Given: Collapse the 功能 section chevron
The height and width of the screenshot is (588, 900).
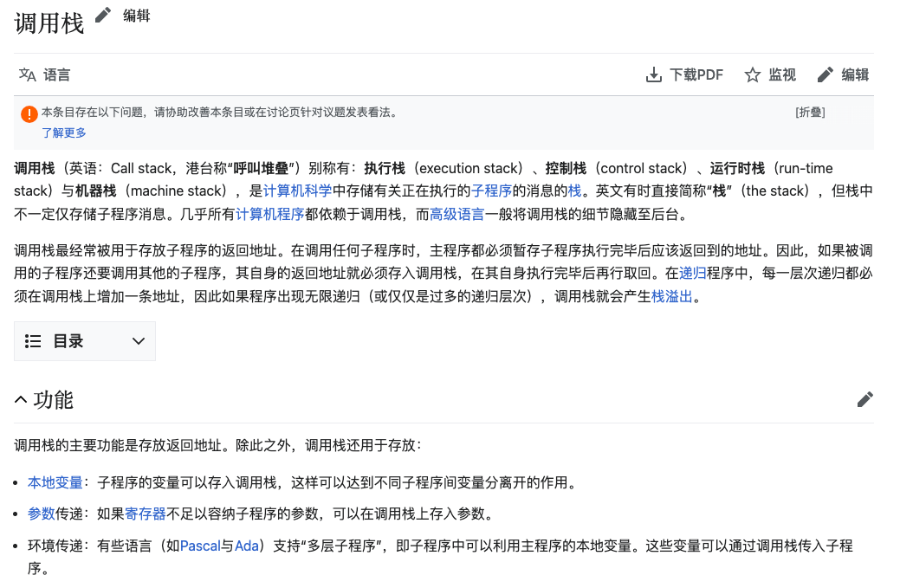Looking at the screenshot, I should point(21,400).
